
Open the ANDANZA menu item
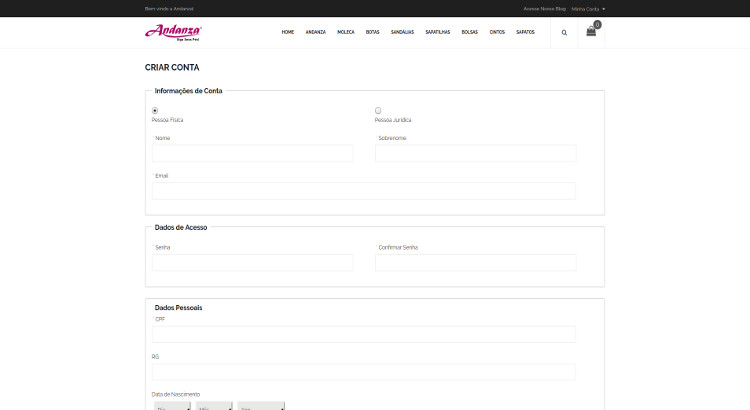tap(316, 32)
